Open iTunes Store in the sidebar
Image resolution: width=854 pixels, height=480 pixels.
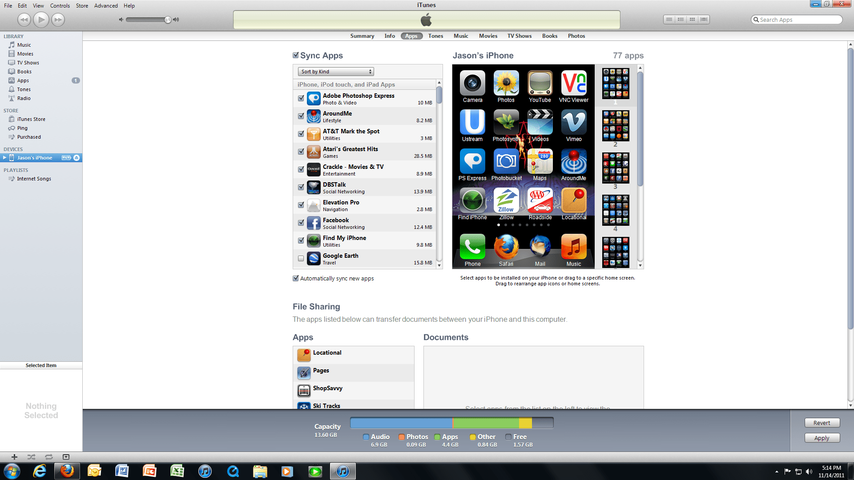click(x=31, y=119)
